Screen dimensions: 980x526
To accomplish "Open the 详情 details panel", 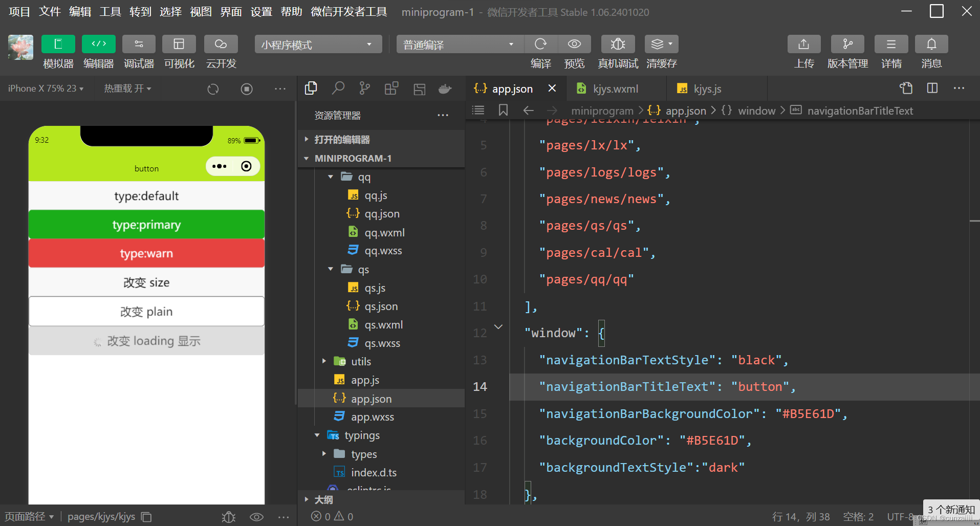I will coord(891,44).
